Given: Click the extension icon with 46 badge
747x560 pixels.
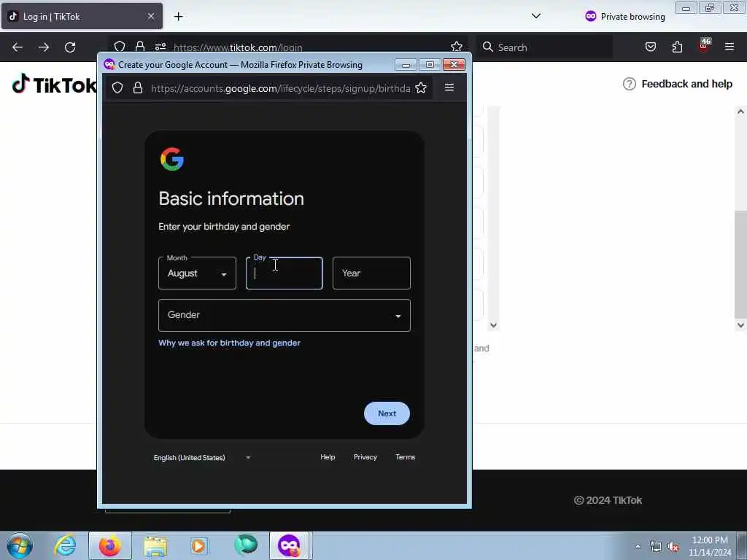Looking at the screenshot, I should coord(704,44).
